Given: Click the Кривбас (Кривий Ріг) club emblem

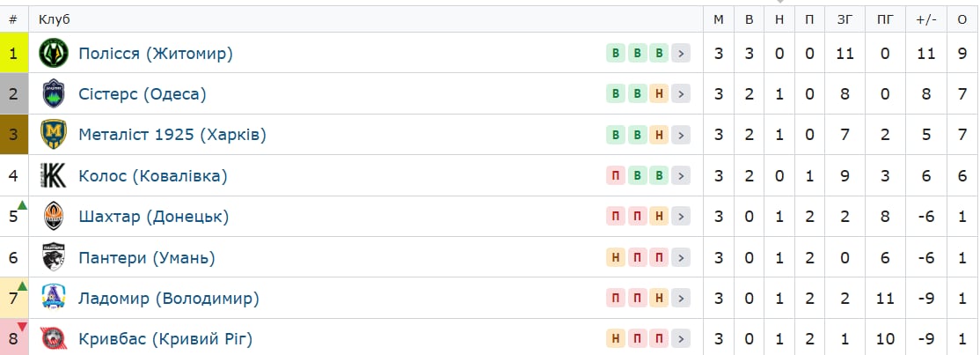Looking at the screenshot, I should [53, 339].
